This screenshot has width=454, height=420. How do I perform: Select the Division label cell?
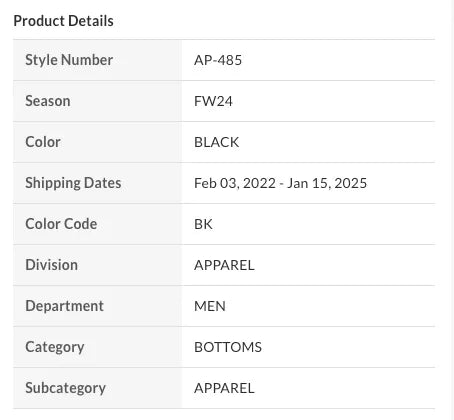coord(97,265)
